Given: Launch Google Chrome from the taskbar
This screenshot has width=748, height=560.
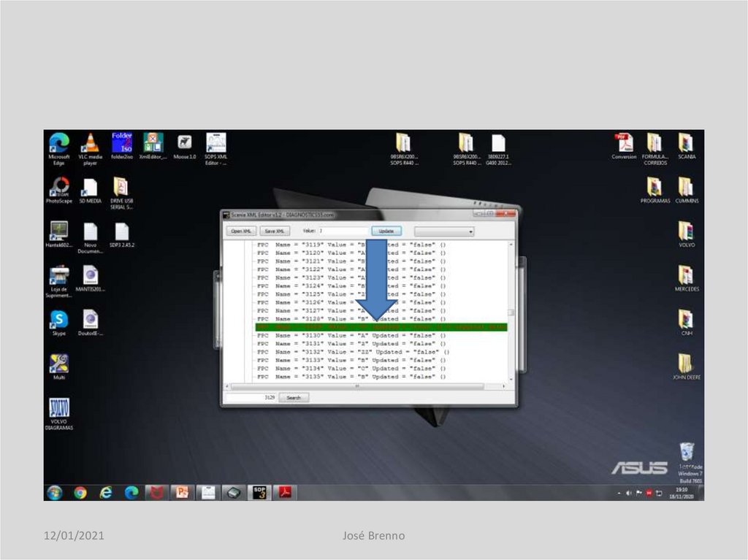Looking at the screenshot, I should (80, 492).
